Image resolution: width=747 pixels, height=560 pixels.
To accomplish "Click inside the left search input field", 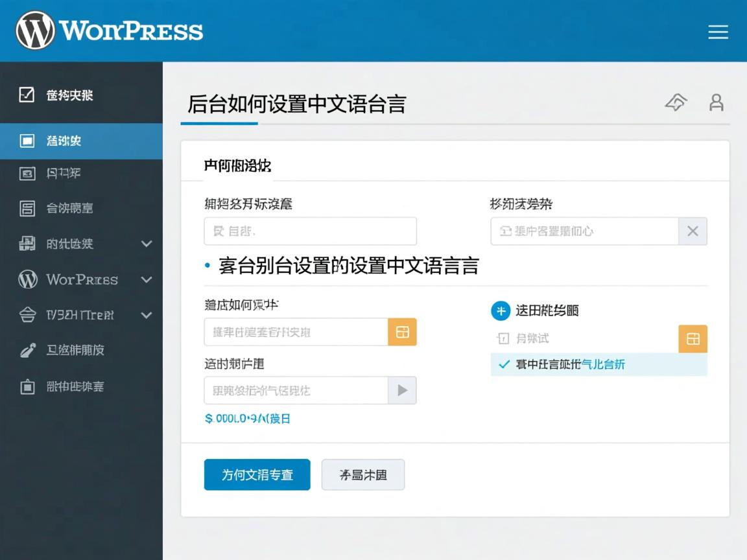I will pos(310,231).
